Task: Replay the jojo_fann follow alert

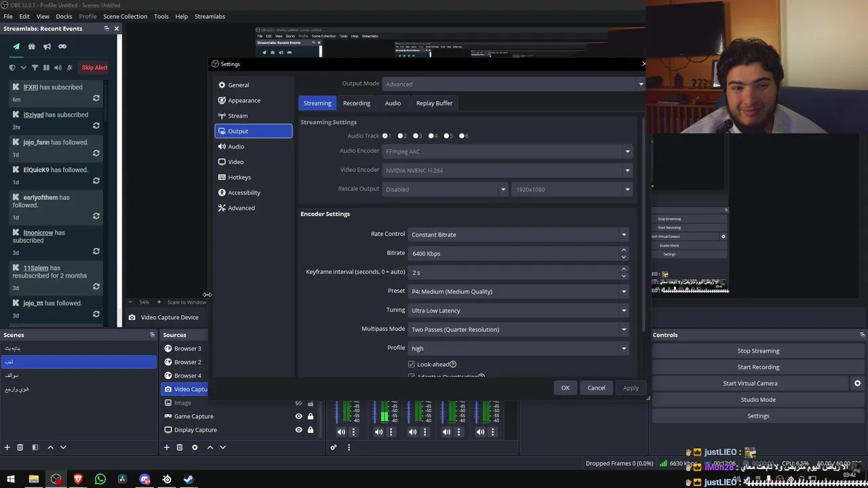Action: point(96,153)
